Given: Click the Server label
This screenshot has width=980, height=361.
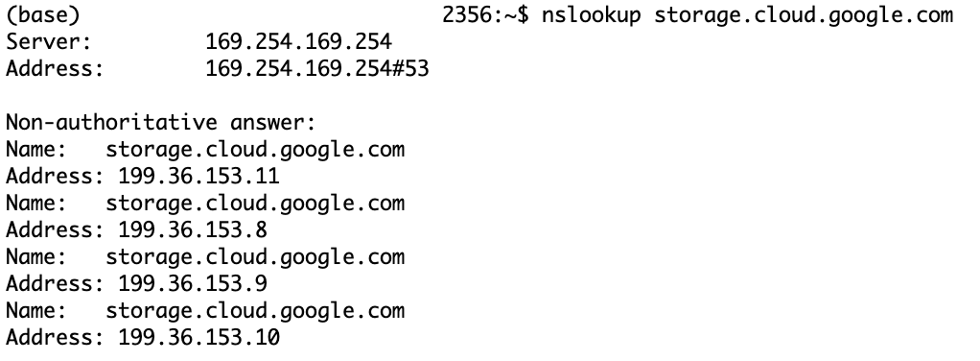Looking at the screenshot, I should (x=49, y=42).
